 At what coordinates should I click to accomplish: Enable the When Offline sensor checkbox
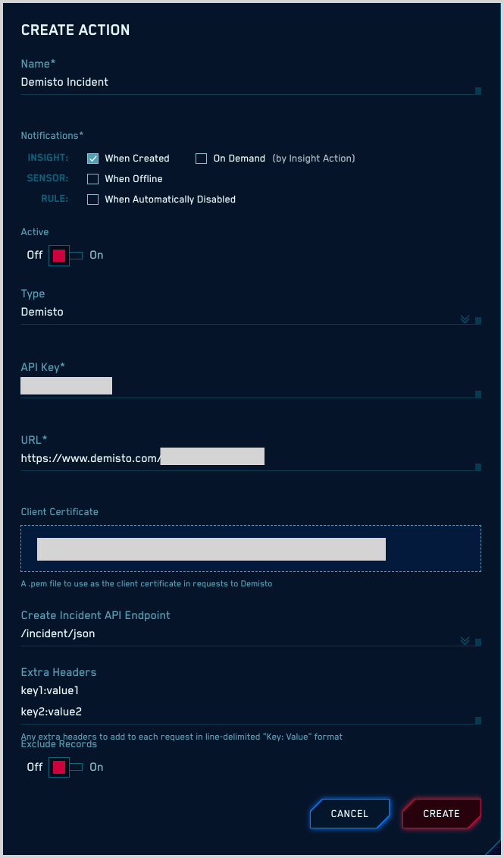tap(93, 179)
